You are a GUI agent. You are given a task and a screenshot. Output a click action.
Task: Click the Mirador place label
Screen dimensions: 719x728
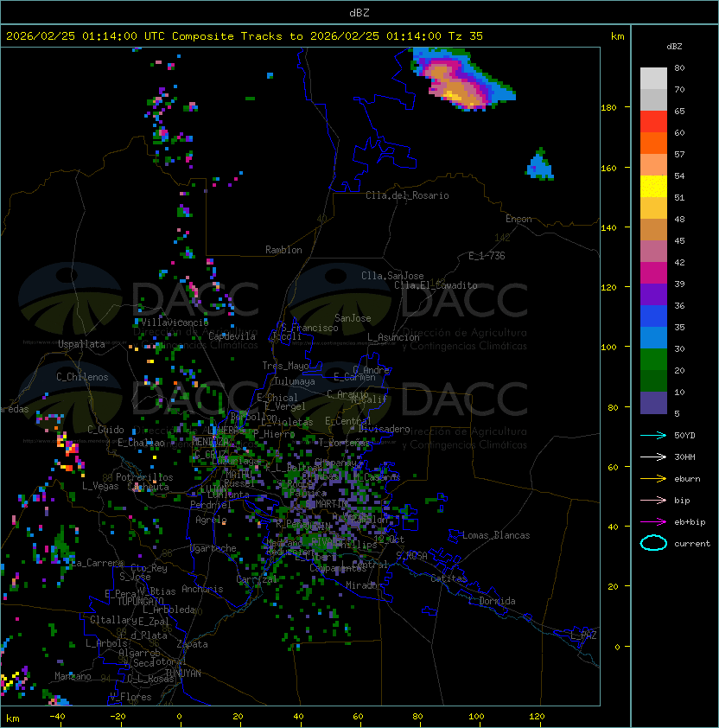pos(364,585)
